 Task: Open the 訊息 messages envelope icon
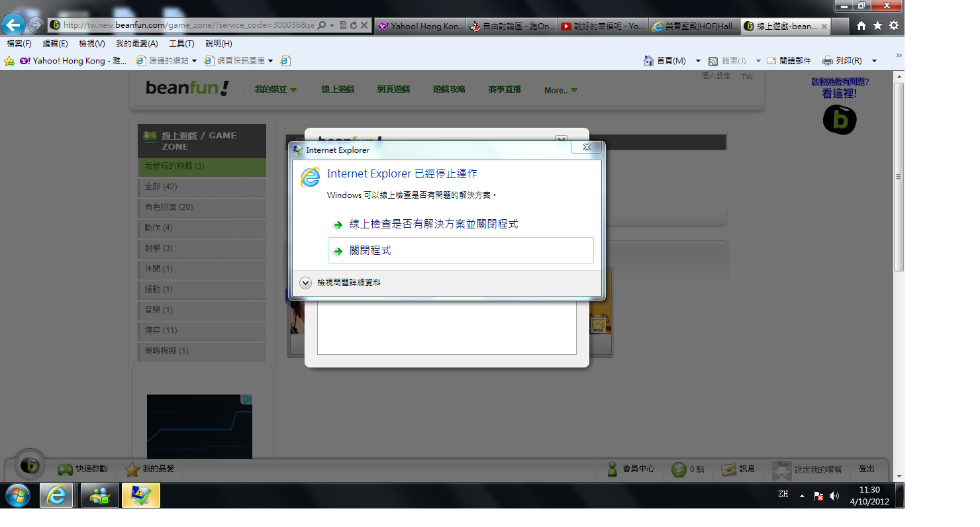[729, 469]
